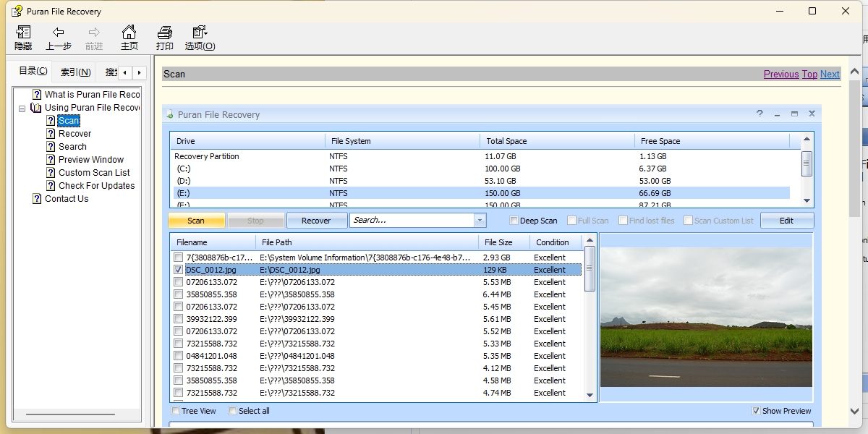Select the 04841201.048 file row
This screenshot has width=868, height=434.
click(376, 356)
